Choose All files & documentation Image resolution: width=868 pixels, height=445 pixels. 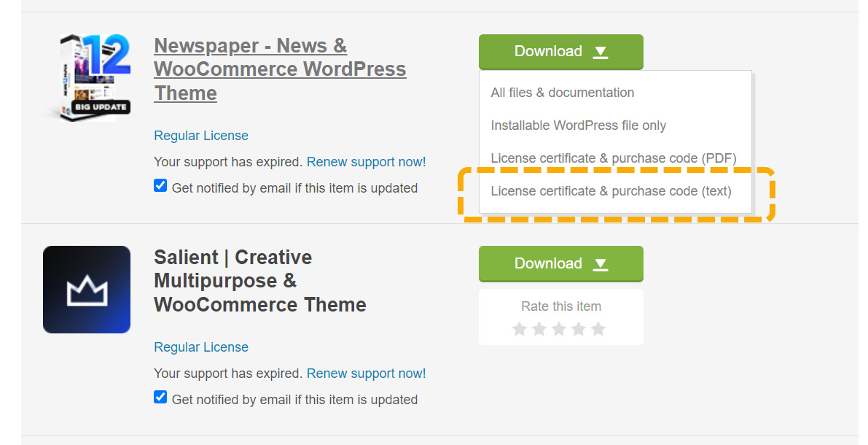(563, 93)
